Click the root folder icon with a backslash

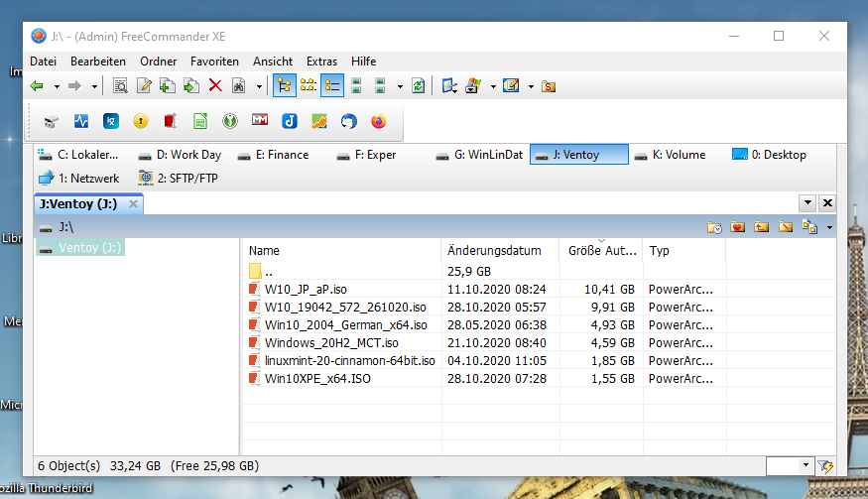tap(786, 227)
